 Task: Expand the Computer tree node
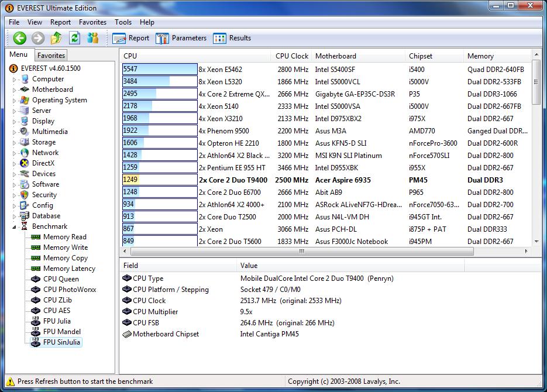coord(14,80)
